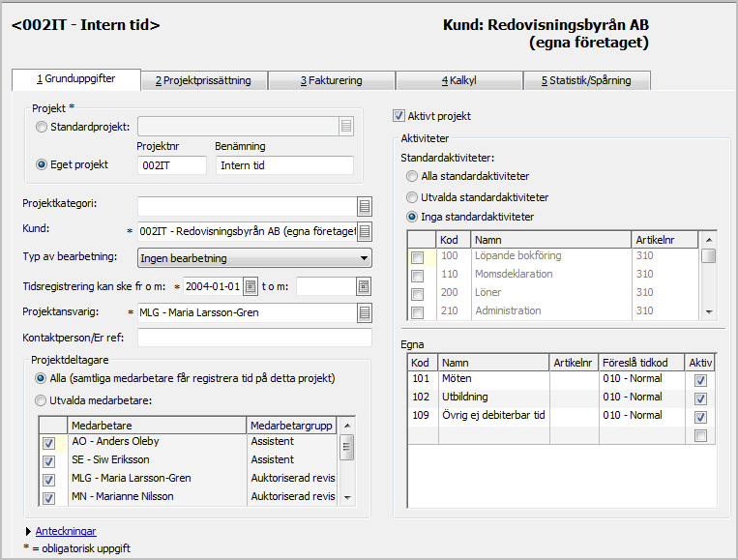Click the Medarbetare list scrollbar thumb

347,447
